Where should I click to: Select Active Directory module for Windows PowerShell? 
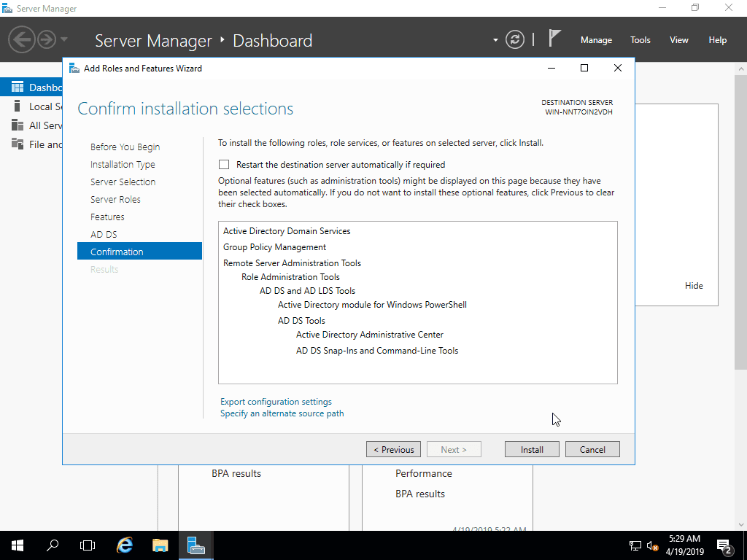point(372,305)
